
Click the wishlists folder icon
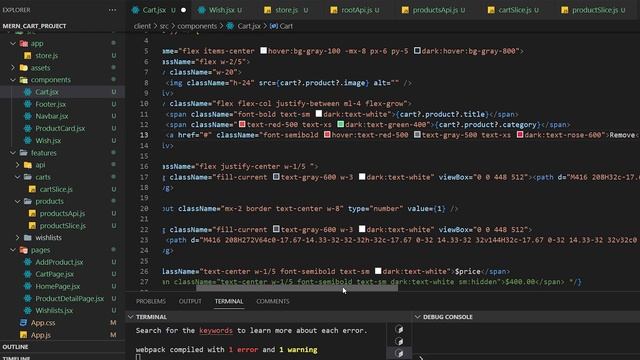pos(28,238)
